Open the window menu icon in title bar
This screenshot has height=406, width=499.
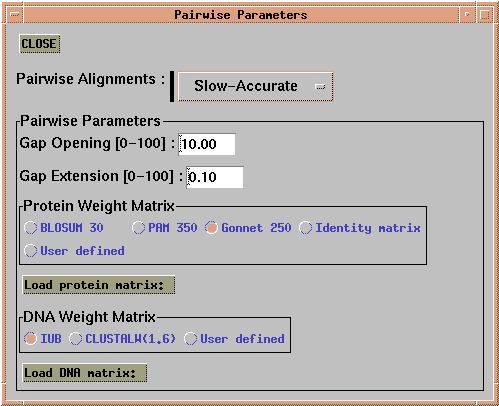pyautogui.click(x=15, y=15)
